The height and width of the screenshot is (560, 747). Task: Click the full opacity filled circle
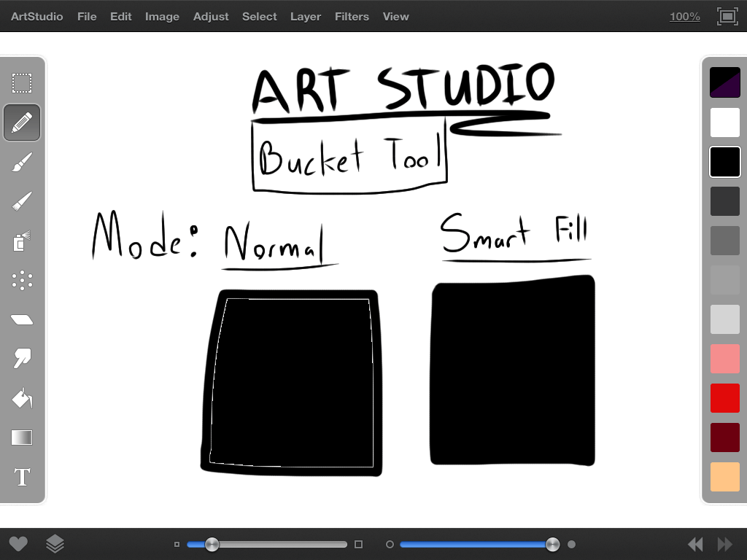572,544
